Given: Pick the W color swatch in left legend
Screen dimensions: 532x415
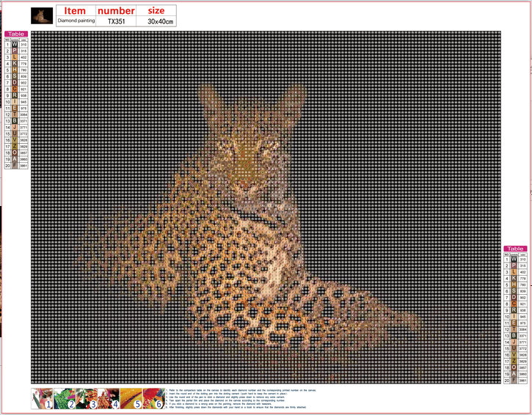Looking at the screenshot, I should pos(15,45).
